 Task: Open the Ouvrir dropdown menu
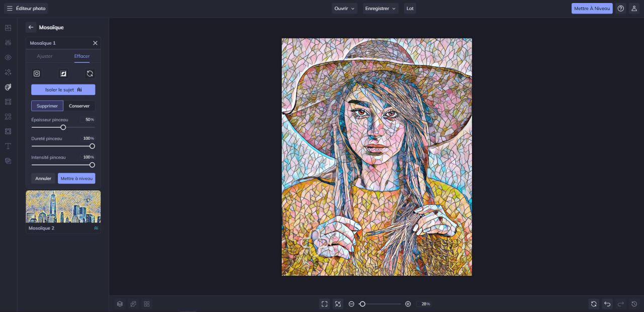[x=345, y=9]
